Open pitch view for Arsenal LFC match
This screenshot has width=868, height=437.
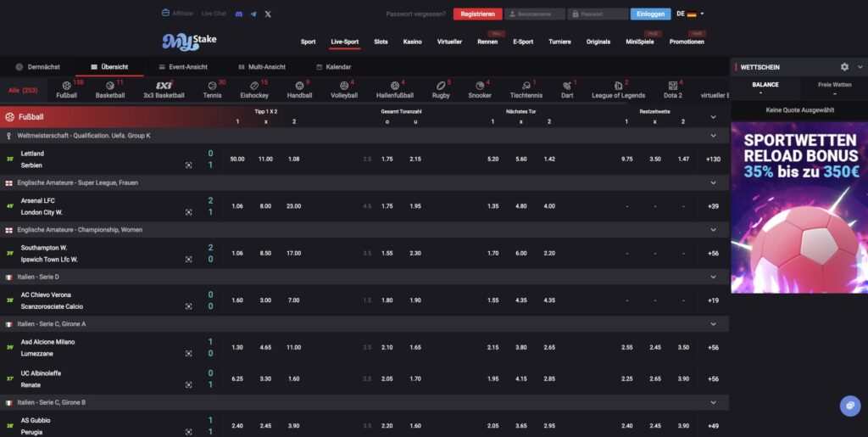pos(189,212)
